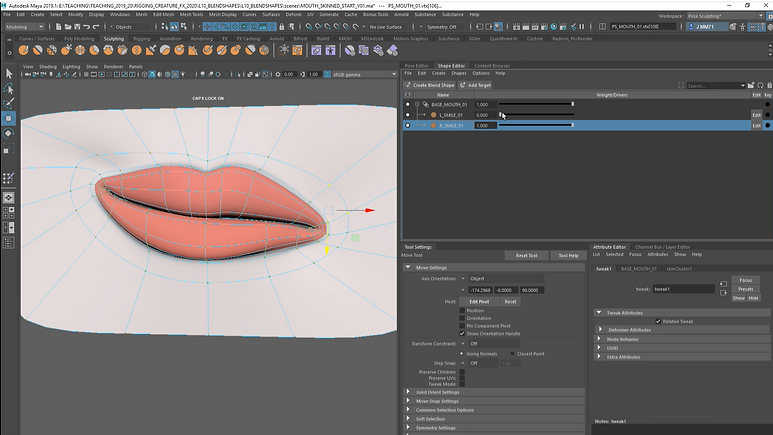Open the sRGB gamma view transform dropdown
This screenshot has height=435, width=773.
(364, 74)
